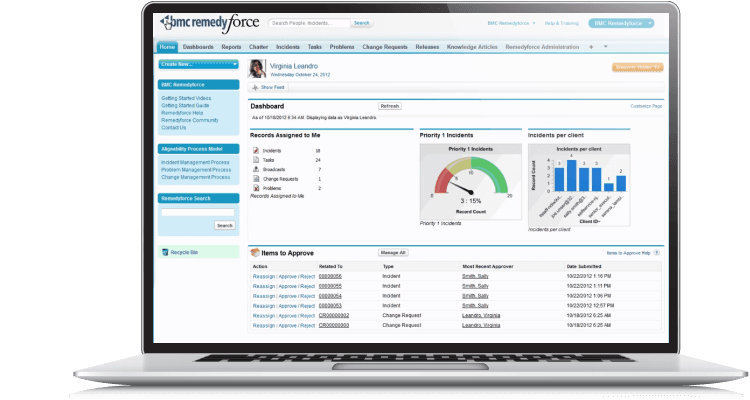Viewport: 750px width, 400px height.
Task: Open Remedyforce Administration tab
Action: 542,47
